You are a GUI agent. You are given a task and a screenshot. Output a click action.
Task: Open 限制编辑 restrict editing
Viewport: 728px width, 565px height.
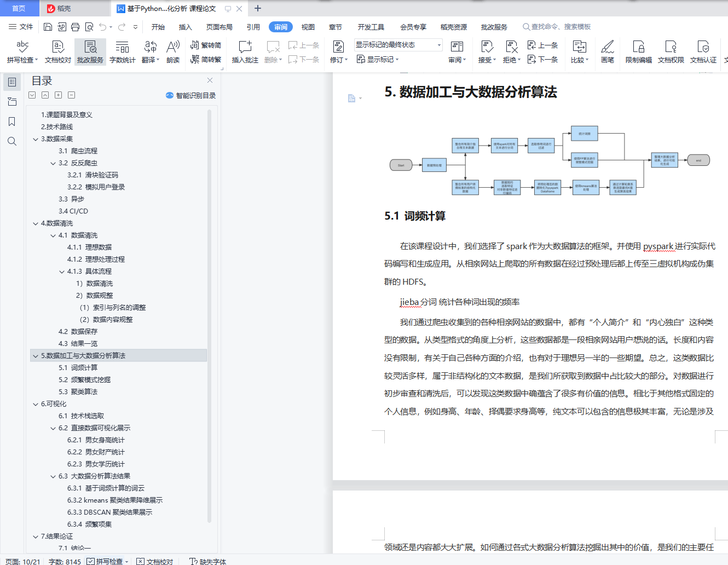pyautogui.click(x=639, y=51)
